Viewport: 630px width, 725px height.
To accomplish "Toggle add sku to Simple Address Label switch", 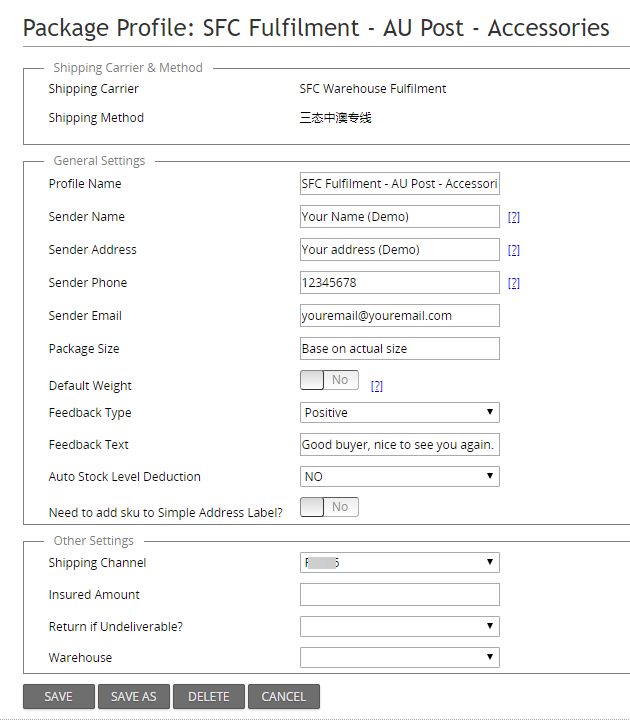I will 329,507.
